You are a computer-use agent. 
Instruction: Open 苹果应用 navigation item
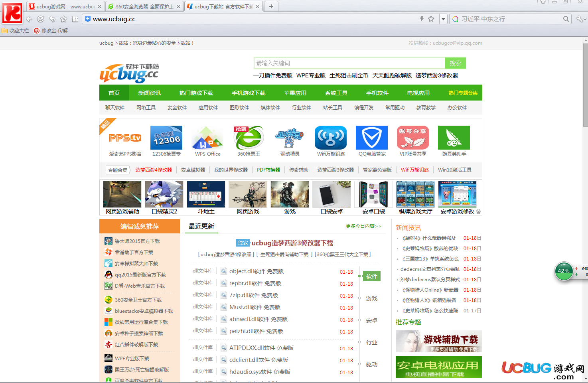pyautogui.click(x=295, y=93)
